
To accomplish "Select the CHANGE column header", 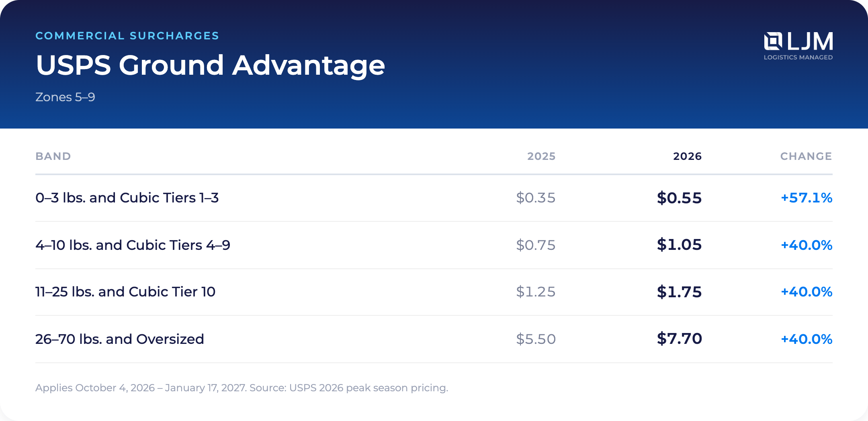I will coord(806,156).
